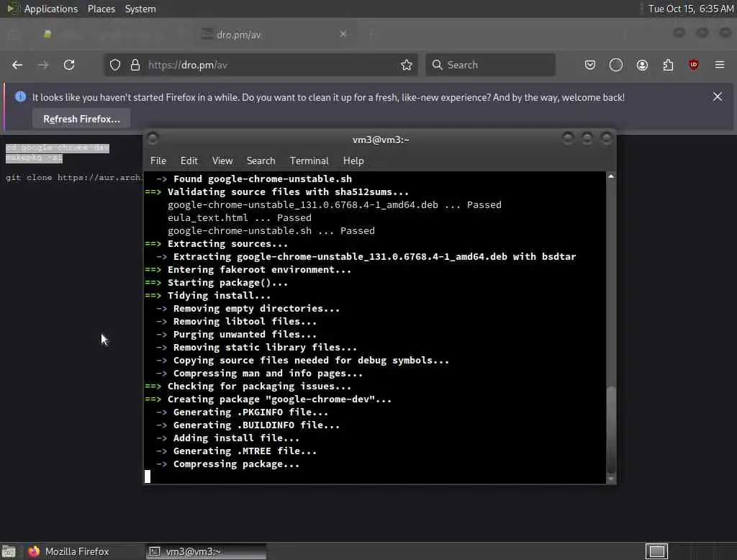The height and width of the screenshot is (560, 737).
Task: Open Extensions puzzle icon
Action: coord(668,65)
